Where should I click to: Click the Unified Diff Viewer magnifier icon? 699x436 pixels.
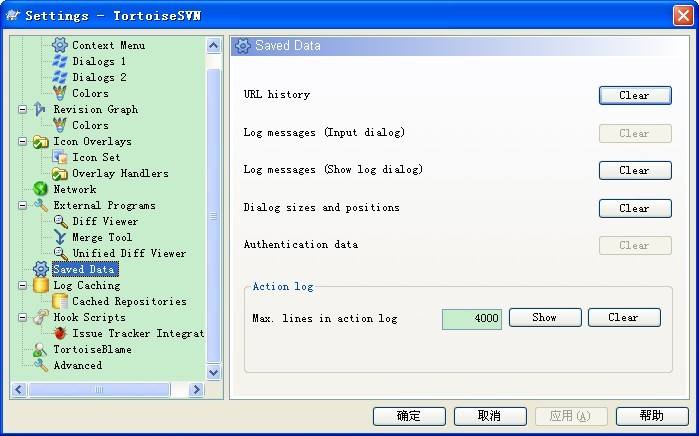pyautogui.click(x=60, y=254)
